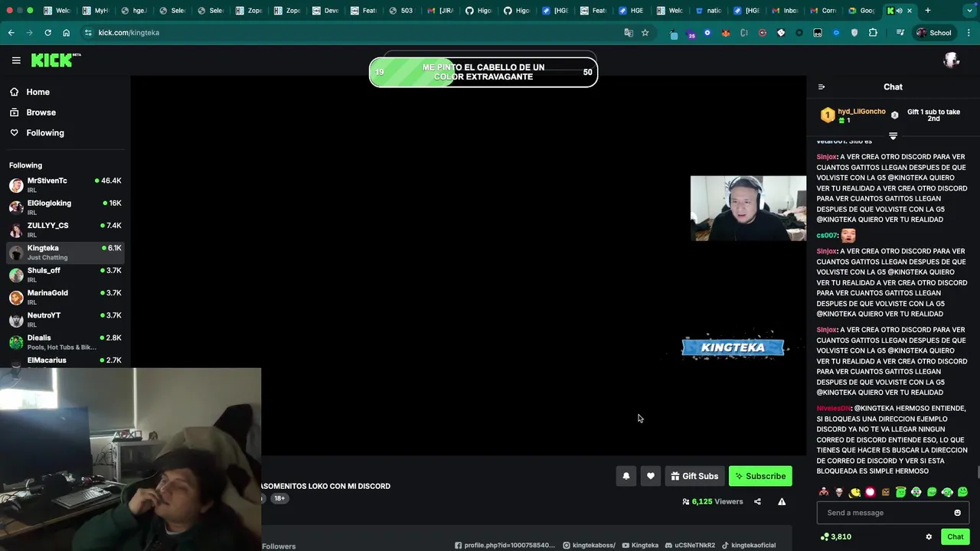Image resolution: width=980 pixels, height=551 pixels.
Task: Click the last green quick emote
Action: (x=962, y=492)
